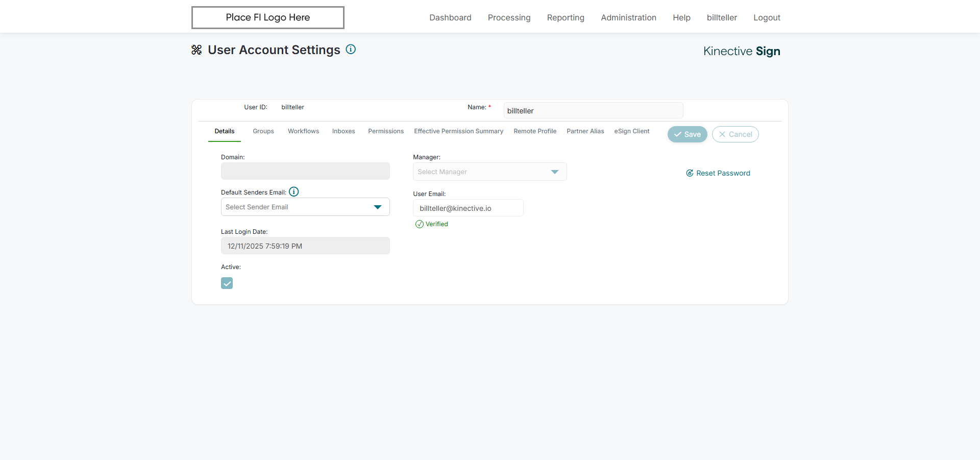Open the Help menu
980x460 pixels.
681,17
